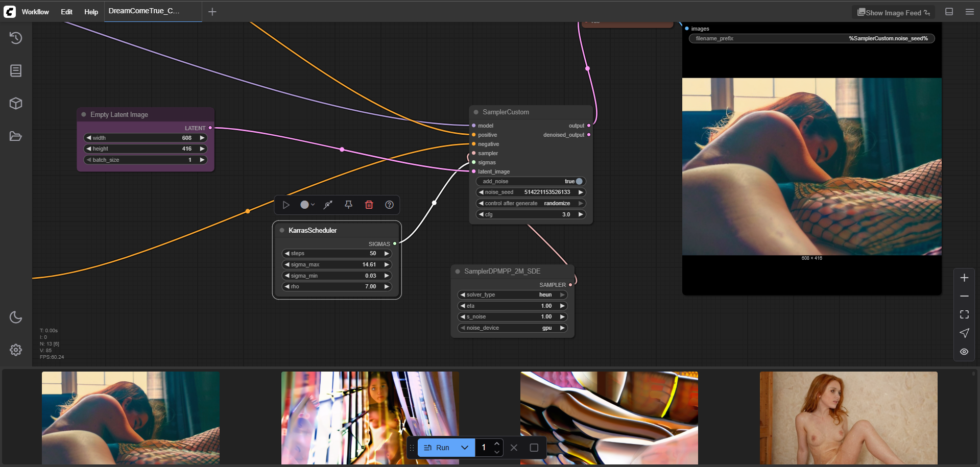Click the SIGMAS output connector dot
This screenshot has height=467, width=980.
click(x=395, y=243)
